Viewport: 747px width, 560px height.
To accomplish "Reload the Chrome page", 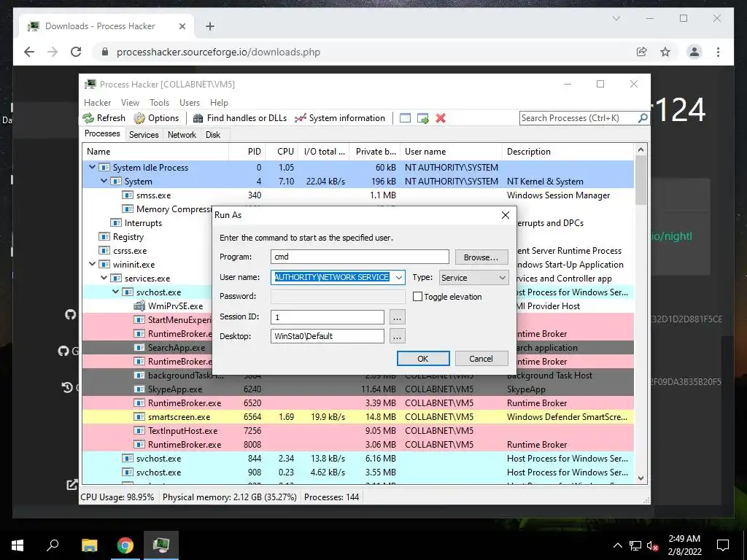I will pos(76,52).
